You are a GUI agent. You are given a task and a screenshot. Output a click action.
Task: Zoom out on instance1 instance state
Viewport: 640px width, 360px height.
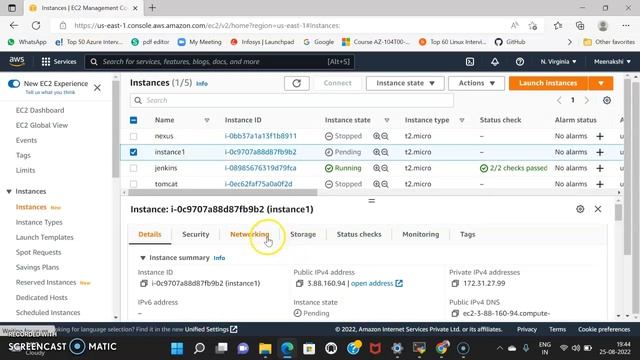point(384,152)
